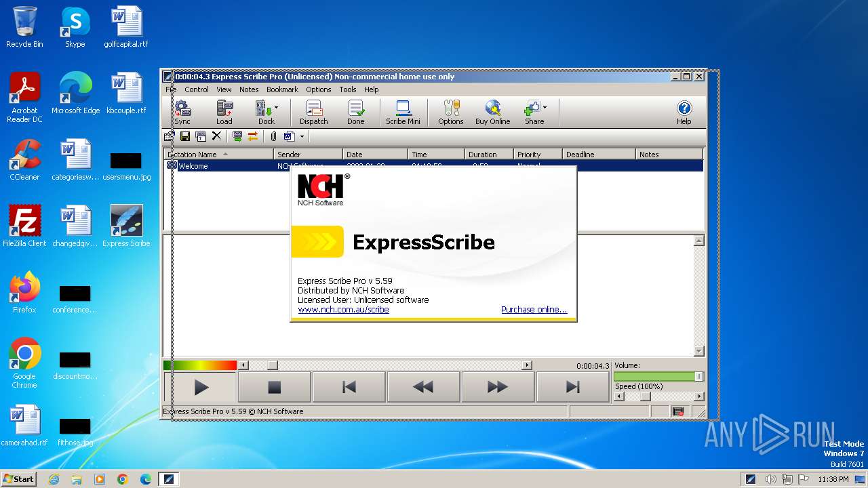Click notes pane scroll down arrow
868x488 pixels.
click(699, 351)
